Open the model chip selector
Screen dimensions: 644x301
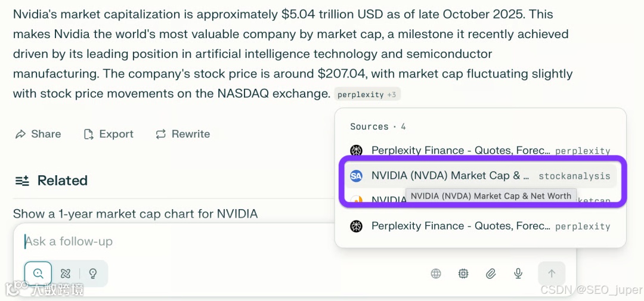(x=463, y=274)
